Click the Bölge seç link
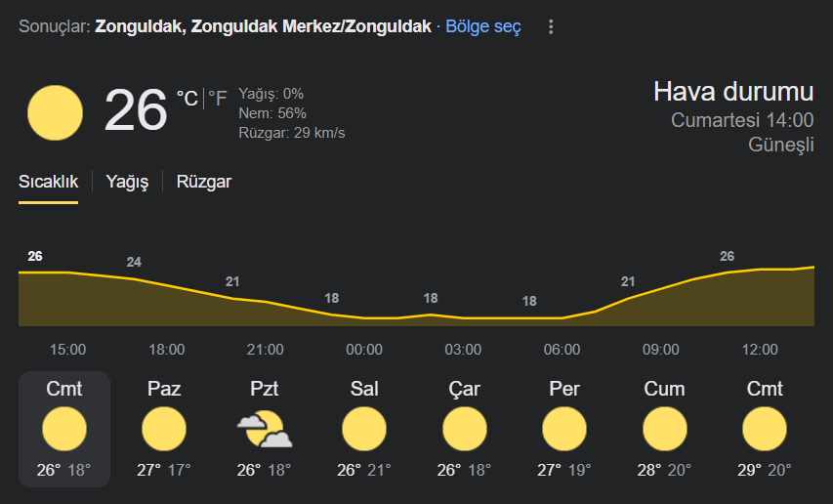The image size is (833, 504). tap(483, 26)
